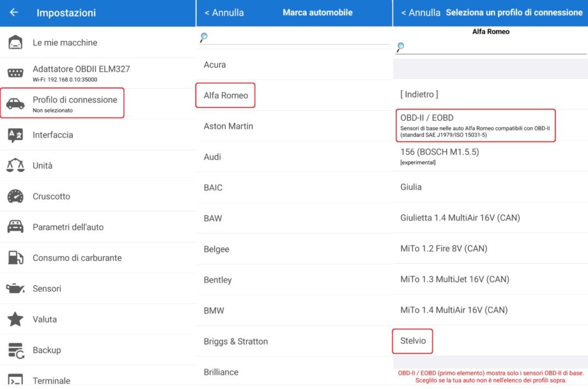Tap the Cruscotto gauge icon
The image size is (588, 389).
15,196
